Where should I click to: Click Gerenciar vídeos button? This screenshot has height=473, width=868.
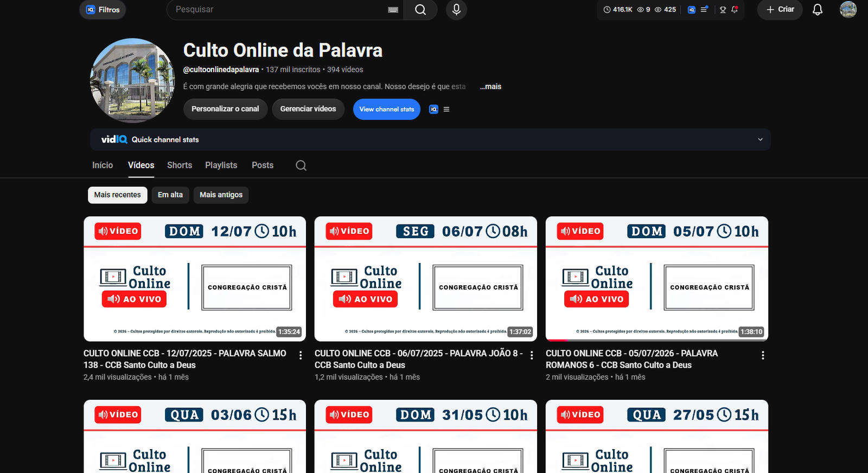pos(308,109)
